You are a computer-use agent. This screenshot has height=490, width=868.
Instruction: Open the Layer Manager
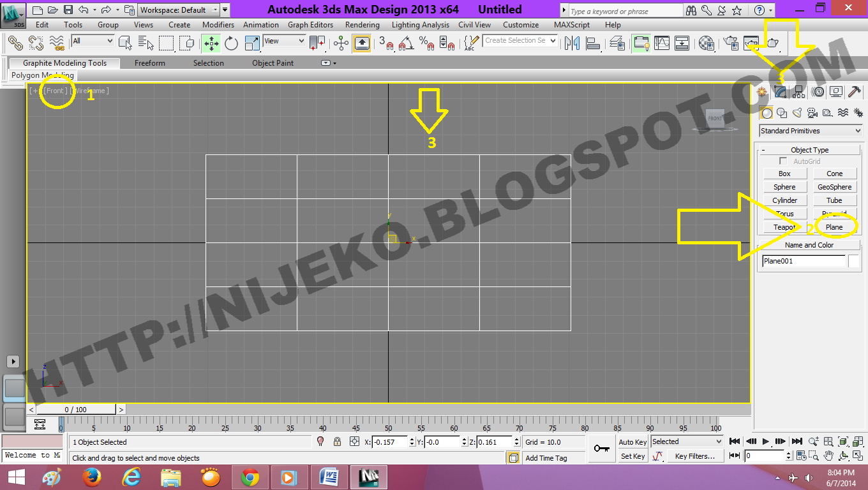click(617, 43)
